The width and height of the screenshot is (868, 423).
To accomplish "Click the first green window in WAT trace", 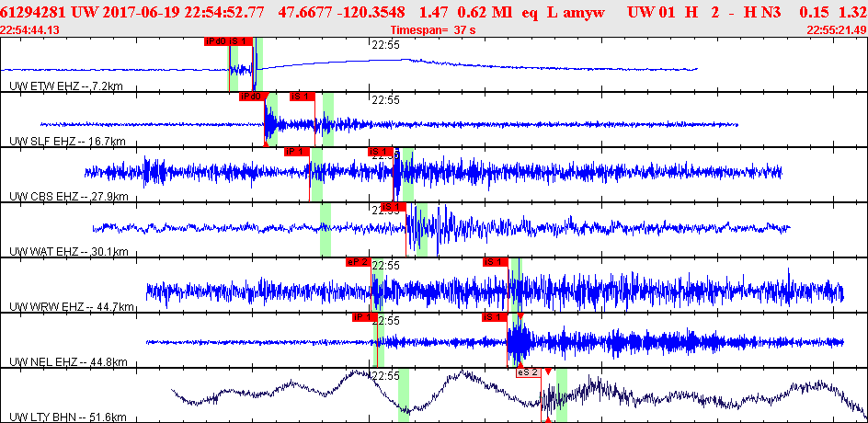I will 325,229.
